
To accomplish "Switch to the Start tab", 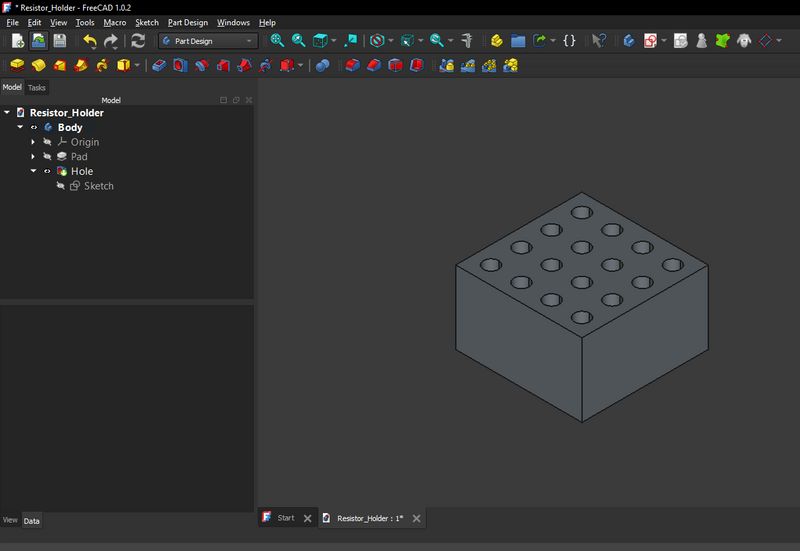I will [285, 518].
